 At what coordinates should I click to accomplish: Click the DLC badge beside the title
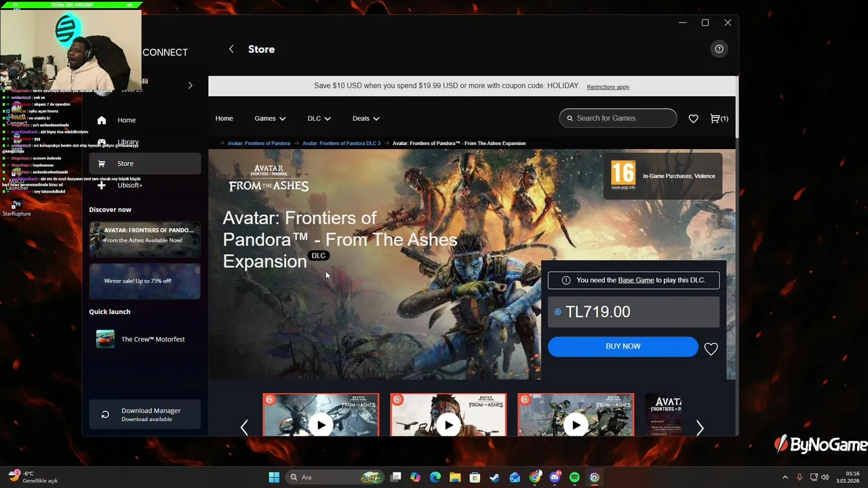click(319, 256)
